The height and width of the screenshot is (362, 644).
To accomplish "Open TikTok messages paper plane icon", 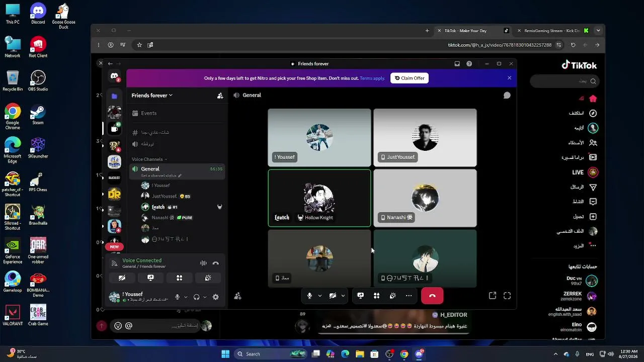I will click(x=593, y=187).
